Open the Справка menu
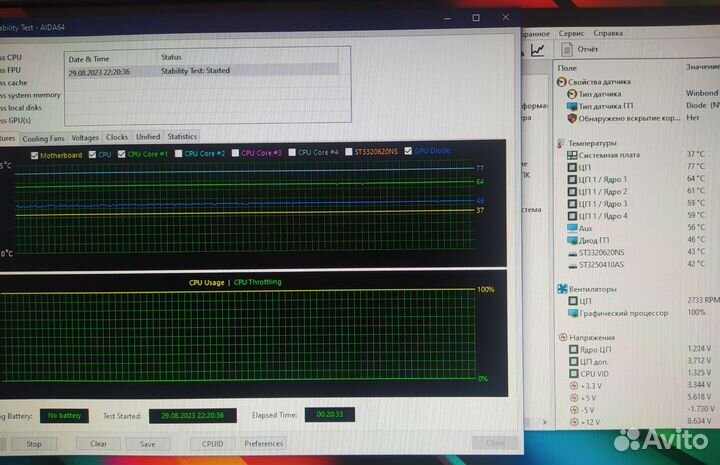The width and height of the screenshot is (720, 465). [608, 33]
